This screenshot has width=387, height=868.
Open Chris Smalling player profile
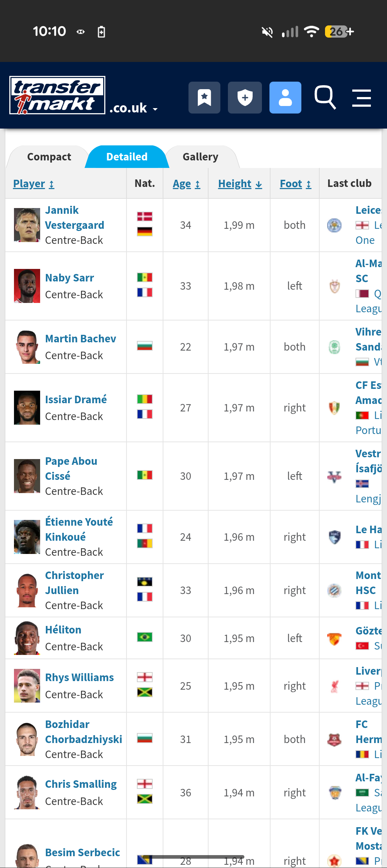(x=81, y=784)
